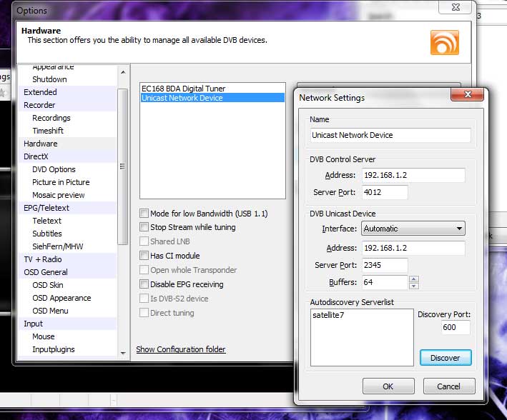
Task: Select Recorder in the options tree
Action: pyautogui.click(x=39, y=105)
